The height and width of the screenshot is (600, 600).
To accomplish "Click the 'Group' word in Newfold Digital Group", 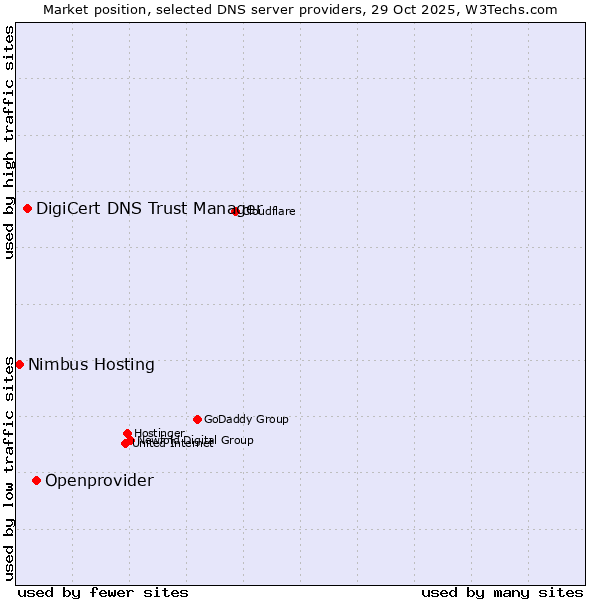I will coord(237,440).
